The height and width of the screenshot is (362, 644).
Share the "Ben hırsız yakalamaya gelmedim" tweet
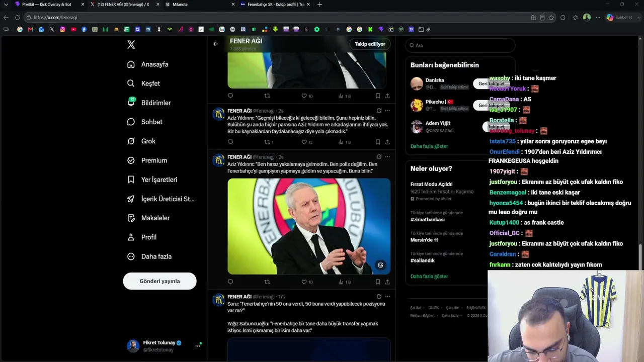click(x=387, y=282)
